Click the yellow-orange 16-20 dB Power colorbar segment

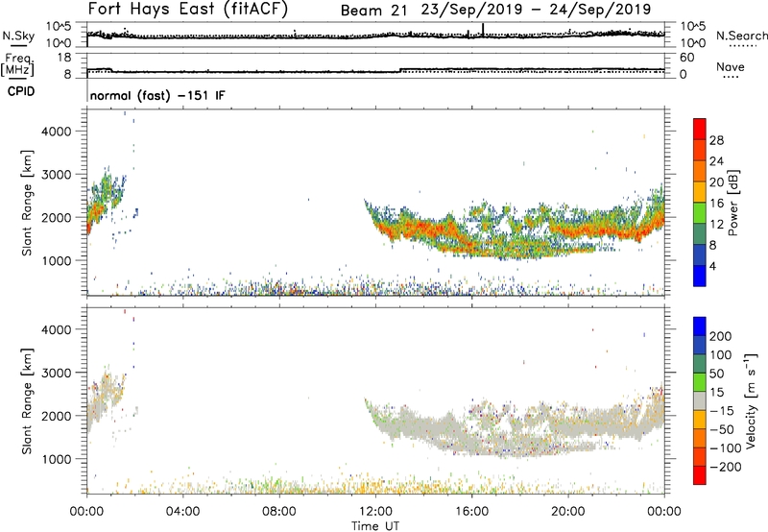[700, 192]
